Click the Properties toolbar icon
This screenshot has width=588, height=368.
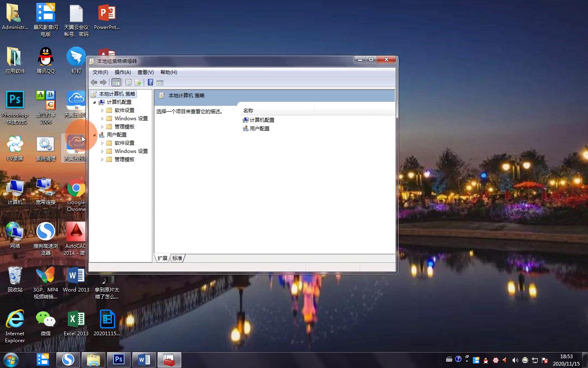tap(128, 83)
